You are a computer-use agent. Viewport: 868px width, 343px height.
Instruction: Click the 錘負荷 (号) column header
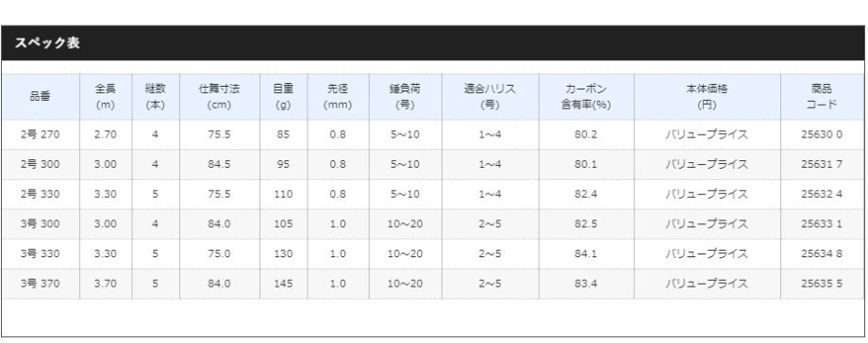[x=405, y=97]
